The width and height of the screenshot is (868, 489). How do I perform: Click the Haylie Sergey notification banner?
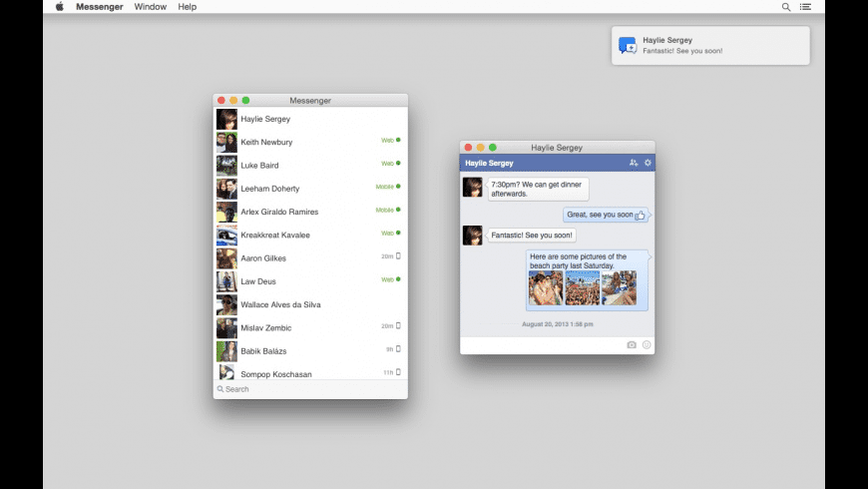710,45
